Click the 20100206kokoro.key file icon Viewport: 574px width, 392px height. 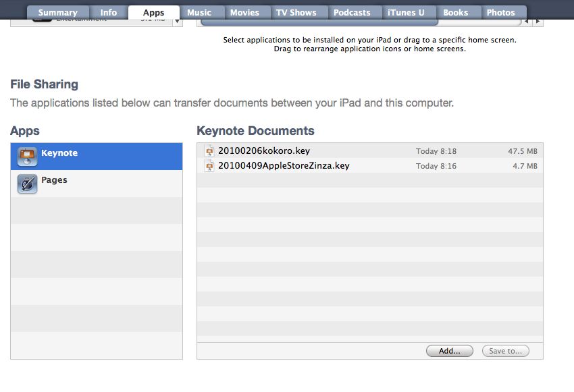(209, 151)
